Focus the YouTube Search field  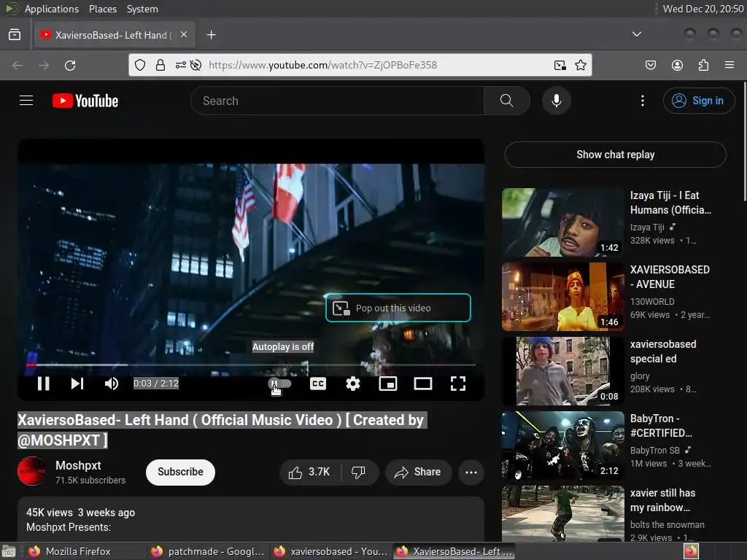click(337, 101)
